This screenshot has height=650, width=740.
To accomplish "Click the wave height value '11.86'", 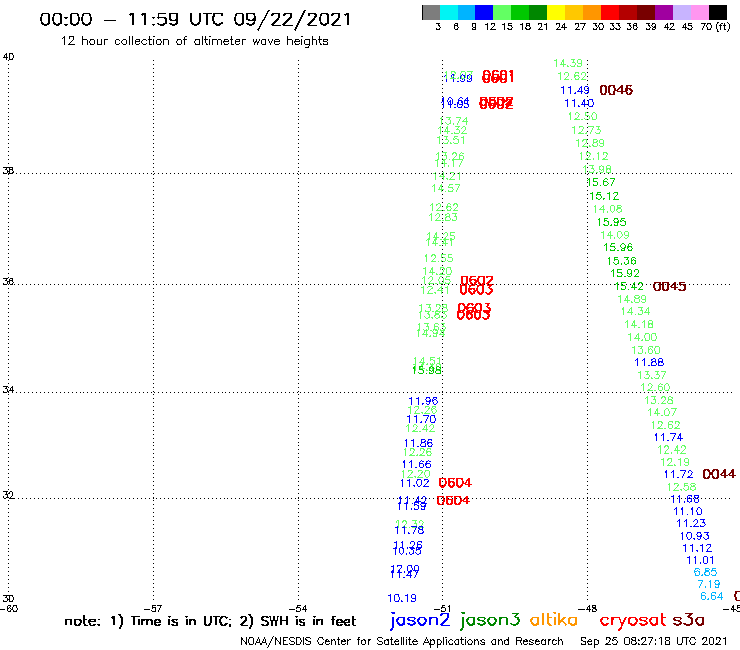I will point(419,444).
